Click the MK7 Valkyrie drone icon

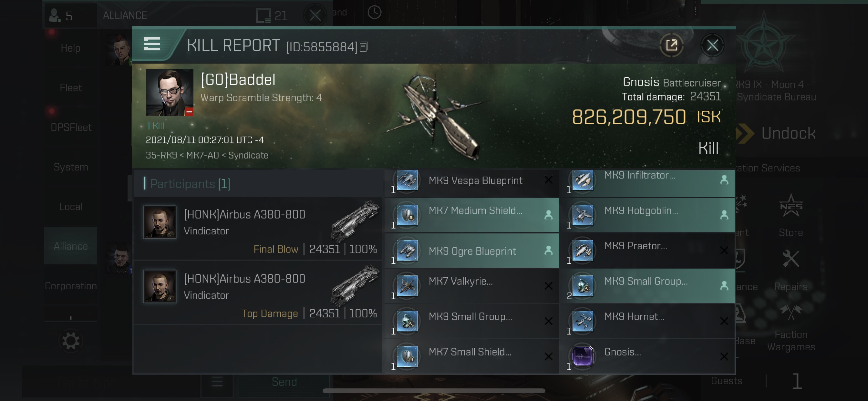coord(407,285)
